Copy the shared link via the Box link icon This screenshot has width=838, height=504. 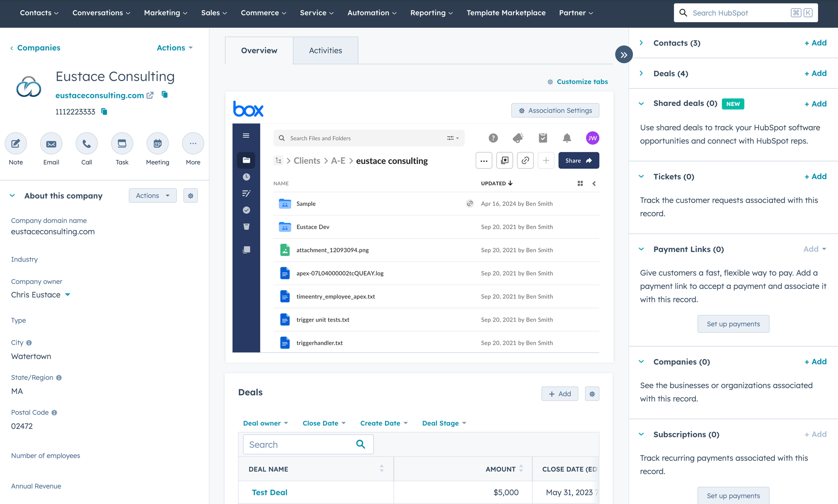coord(525,160)
